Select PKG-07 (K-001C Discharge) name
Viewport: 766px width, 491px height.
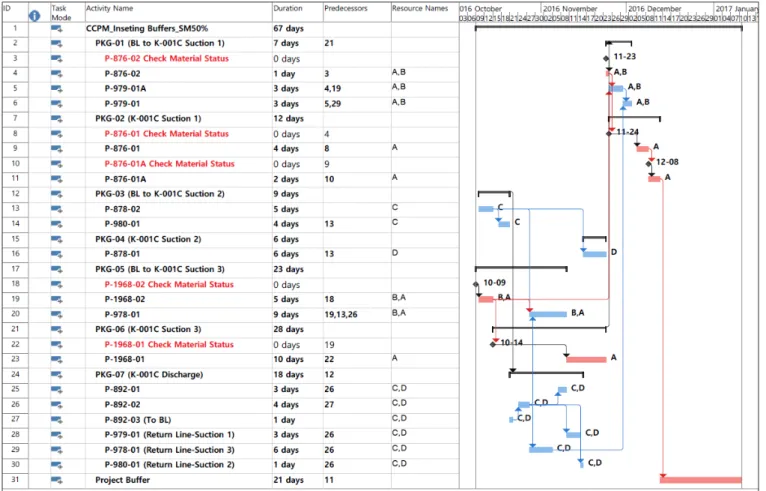click(x=149, y=375)
